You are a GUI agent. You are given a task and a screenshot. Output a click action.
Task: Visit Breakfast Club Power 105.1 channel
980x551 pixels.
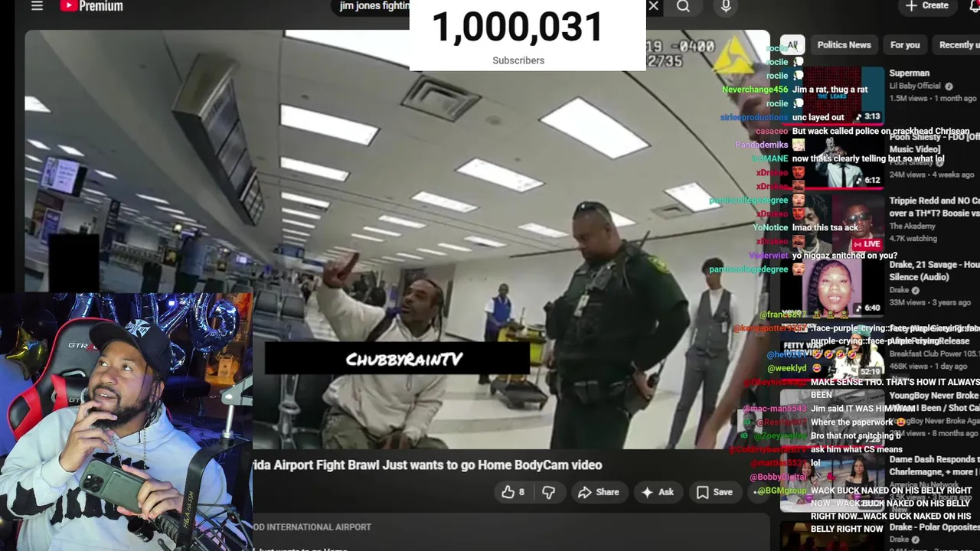(x=935, y=354)
